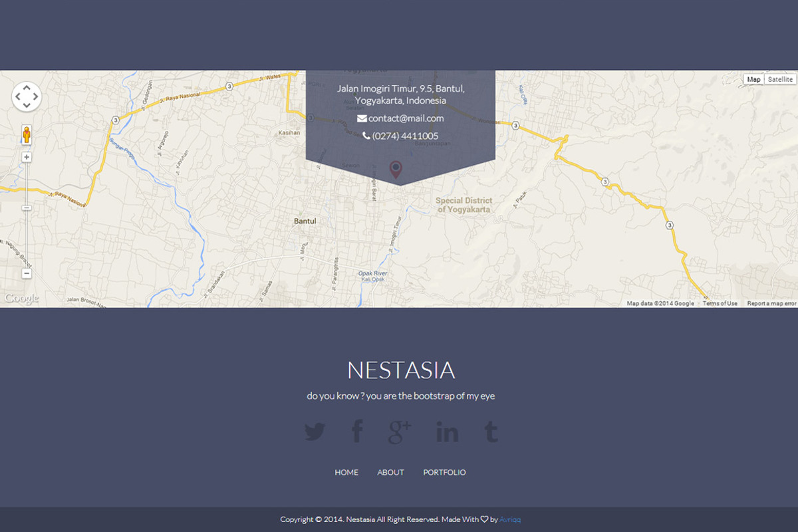
Task: Open the Twitter social icon
Action: 315,432
